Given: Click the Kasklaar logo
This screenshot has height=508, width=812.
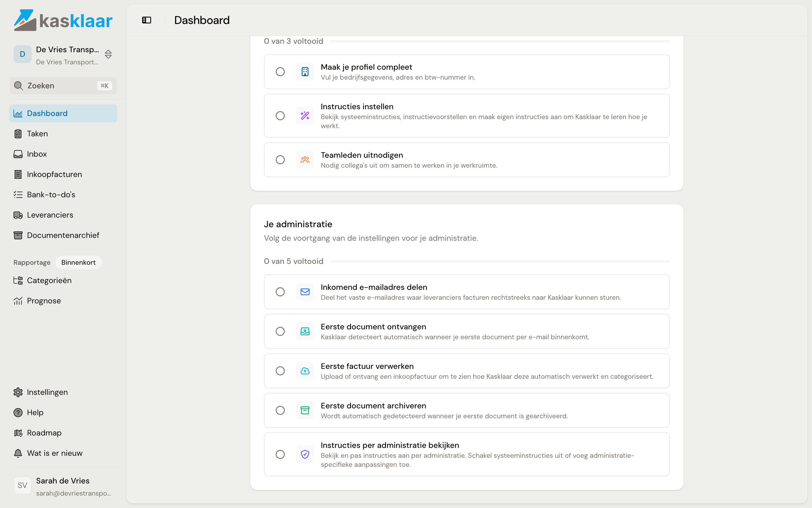Looking at the screenshot, I should [63, 20].
